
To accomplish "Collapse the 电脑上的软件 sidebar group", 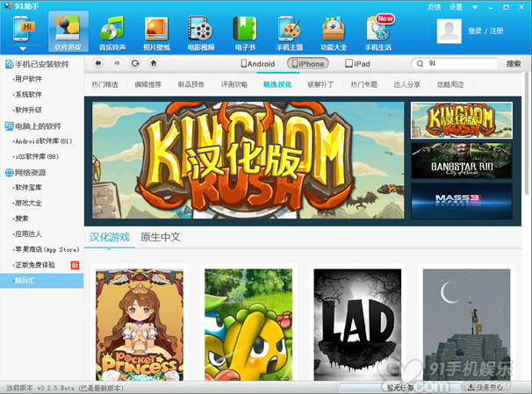I will [x=33, y=126].
